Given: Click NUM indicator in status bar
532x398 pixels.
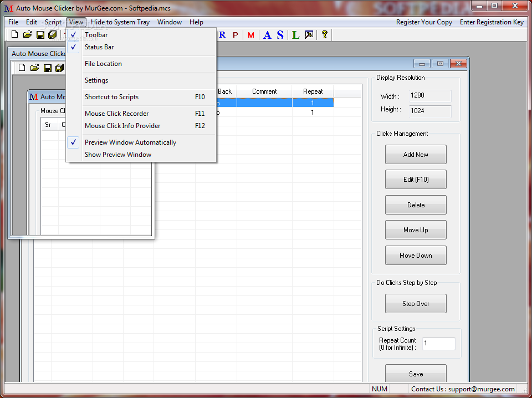Looking at the screenshot, I should [379, 389].
